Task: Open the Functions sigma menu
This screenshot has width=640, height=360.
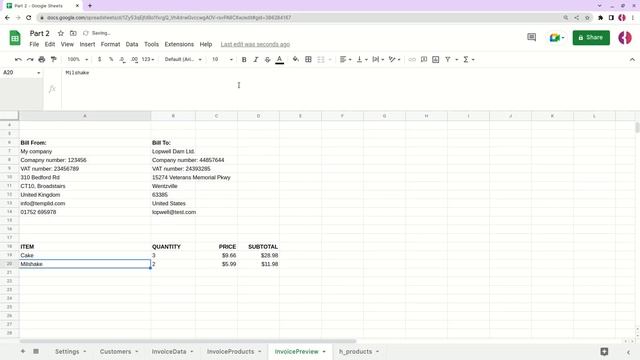Action: [468, 60]
